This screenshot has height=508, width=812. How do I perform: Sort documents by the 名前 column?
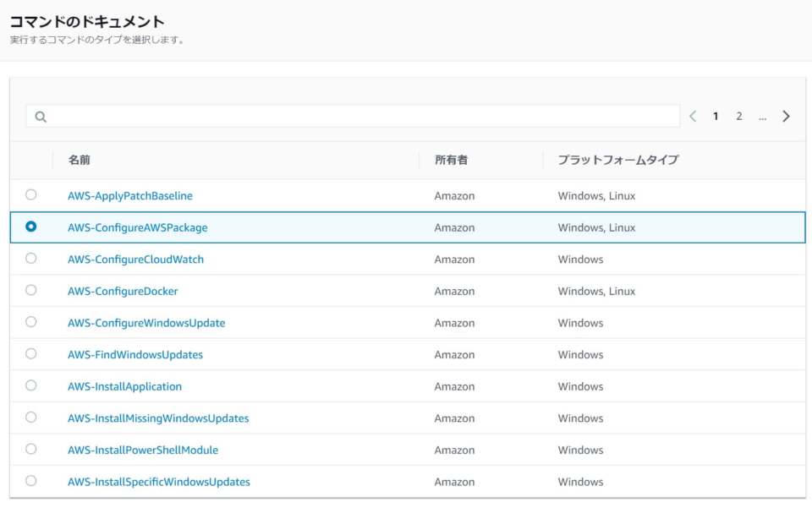(78, 160)
